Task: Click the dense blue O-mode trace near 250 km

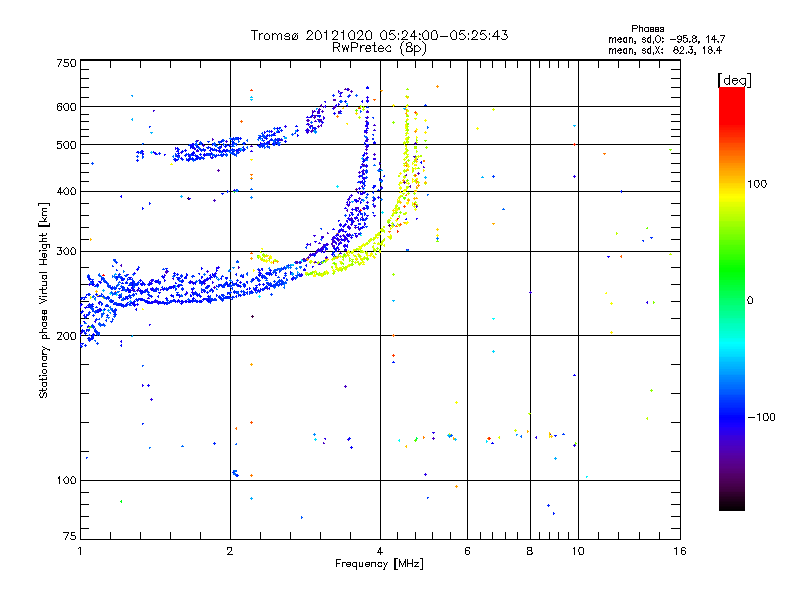Action: point(194,291)
